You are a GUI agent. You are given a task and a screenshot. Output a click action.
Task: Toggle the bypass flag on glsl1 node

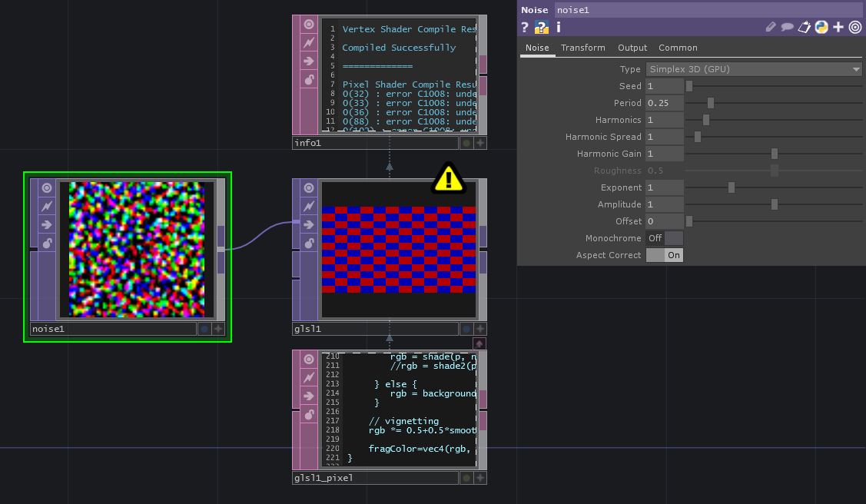(309, 207)
